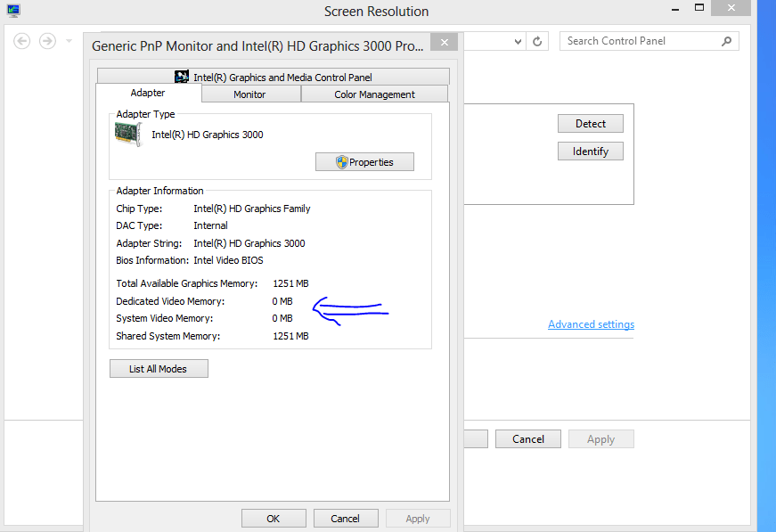The image size is (776, 532).
Task: Click List All Modes button
Action: [159, 369]
